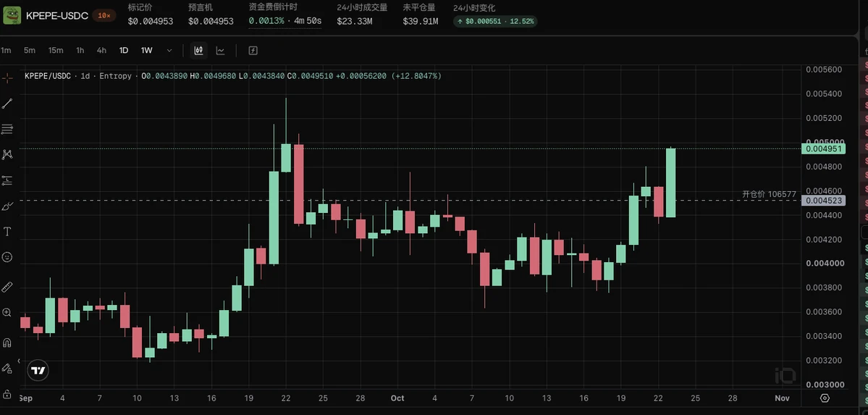Switch to the 1m timeframe
Viewport: 868px width, 415px height.
click(6, 51)
